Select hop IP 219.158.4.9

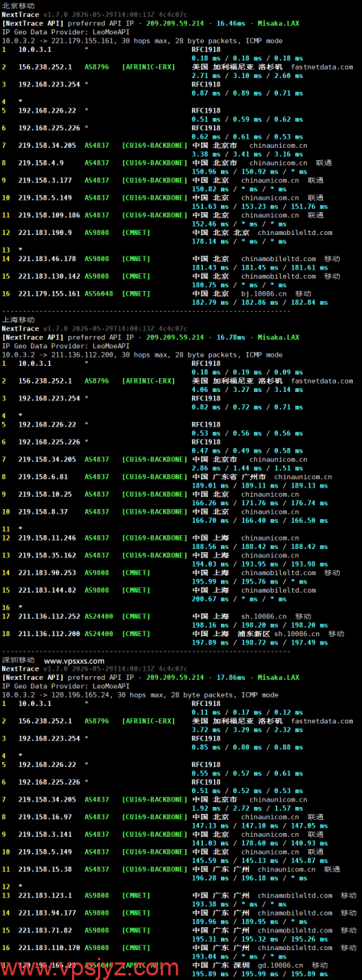[x=41, y=162]
